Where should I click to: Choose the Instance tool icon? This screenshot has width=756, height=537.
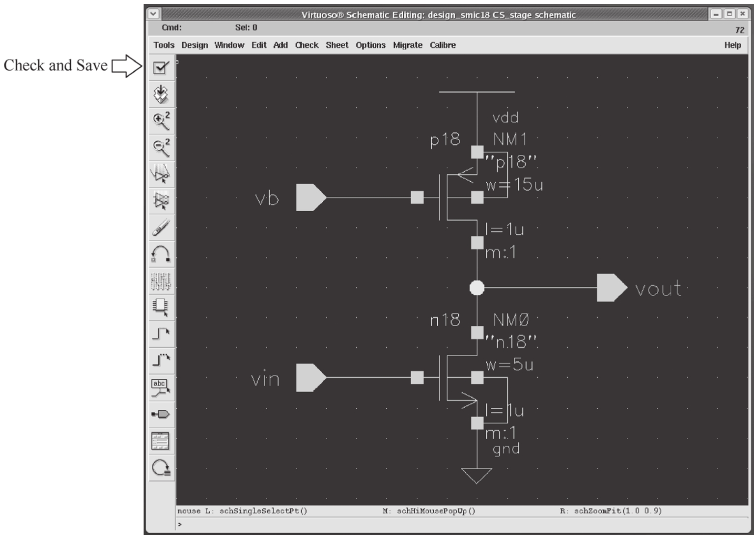(161, 307)
